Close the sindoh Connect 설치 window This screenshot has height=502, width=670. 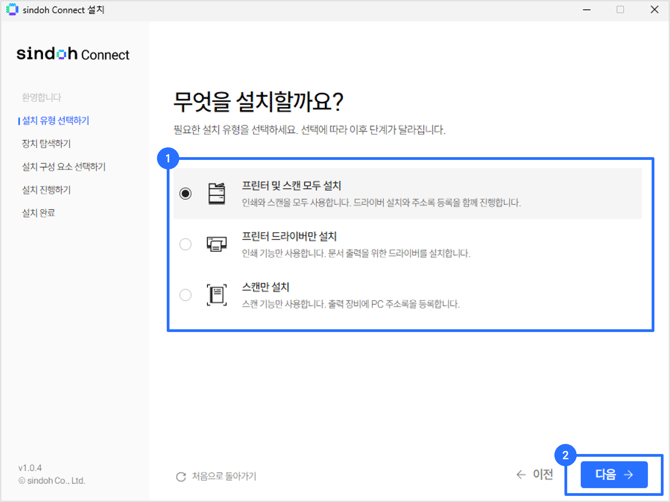click(654, 9)
